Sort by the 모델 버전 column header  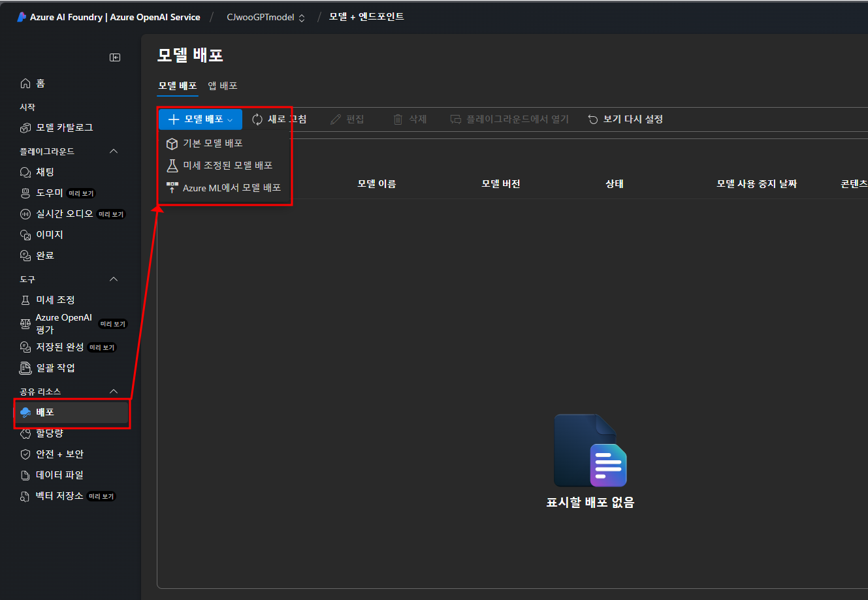(x=501, y=183)
